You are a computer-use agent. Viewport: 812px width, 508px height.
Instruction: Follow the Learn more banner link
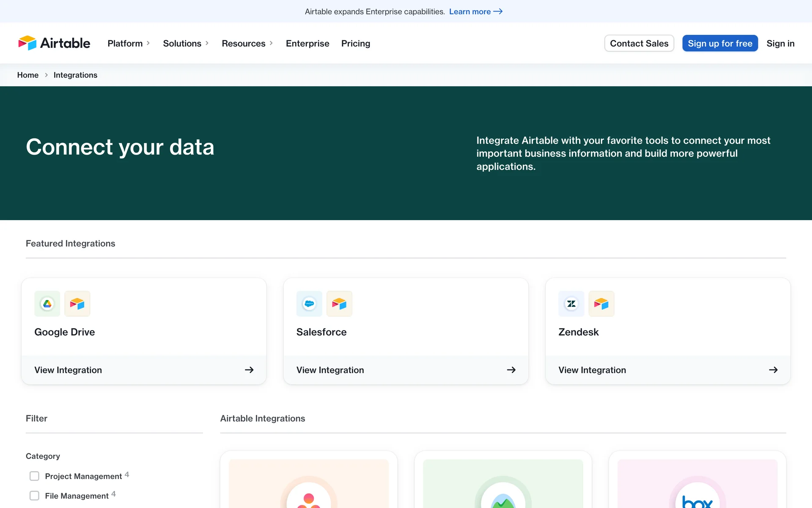click(x=475, y=11)
